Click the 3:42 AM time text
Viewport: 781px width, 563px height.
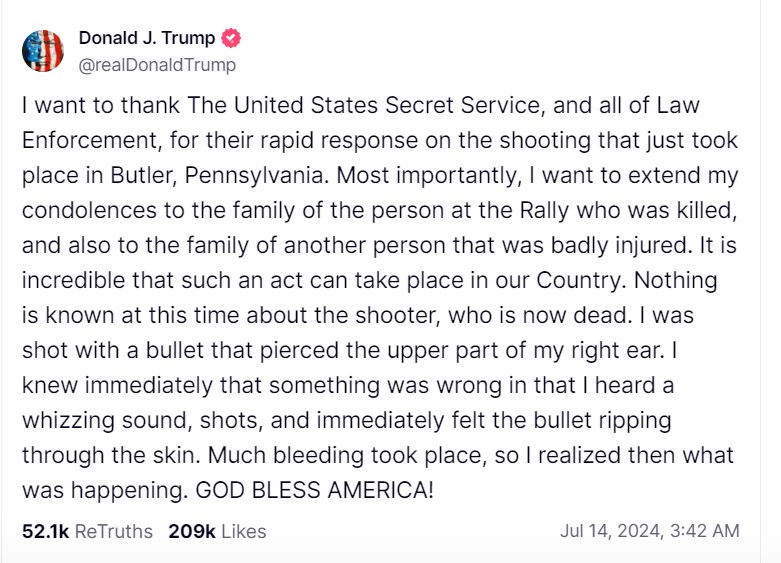tap(705, 531)
